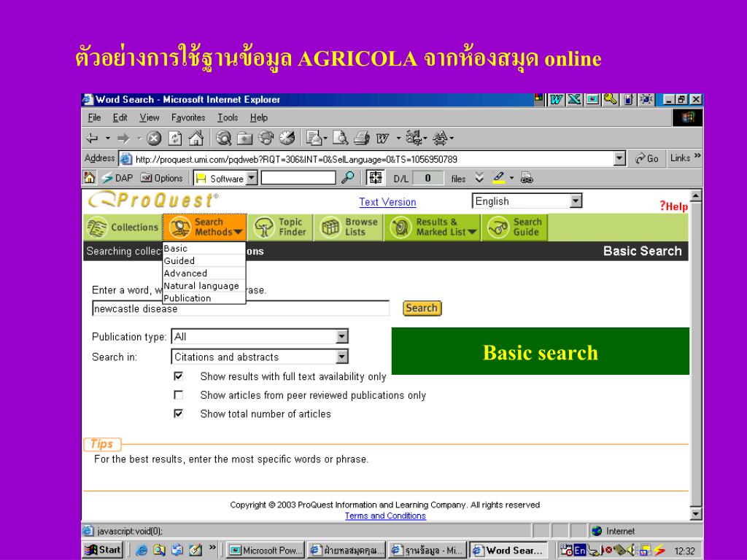This screenshot has width=747, height=560.
Task: Click the page scrollbar down arrow
Action: (x=696, y=514)
